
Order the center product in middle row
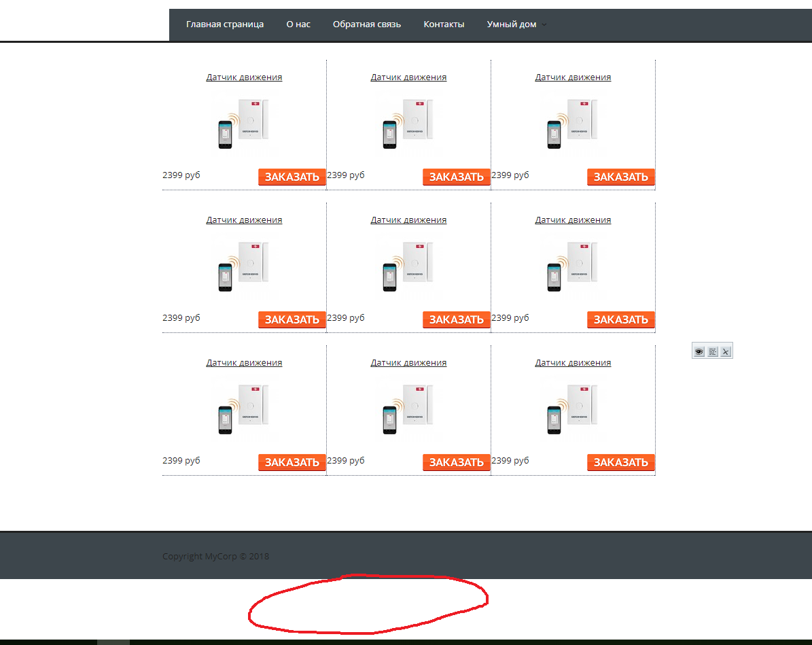[x=456, y=319]
